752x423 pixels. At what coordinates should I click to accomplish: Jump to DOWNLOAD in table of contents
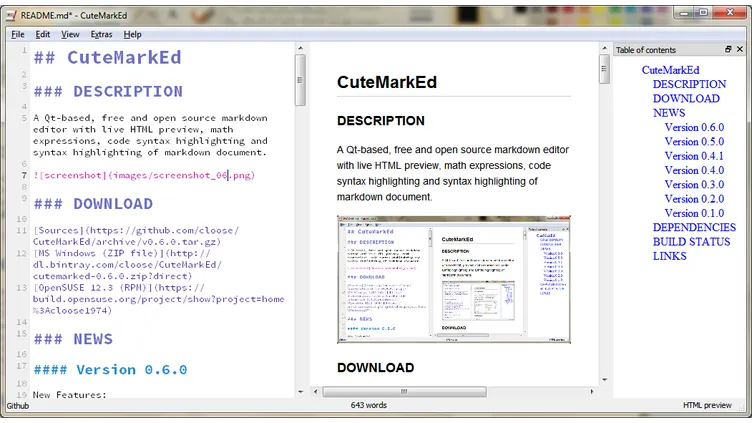[x=686, y=99]
